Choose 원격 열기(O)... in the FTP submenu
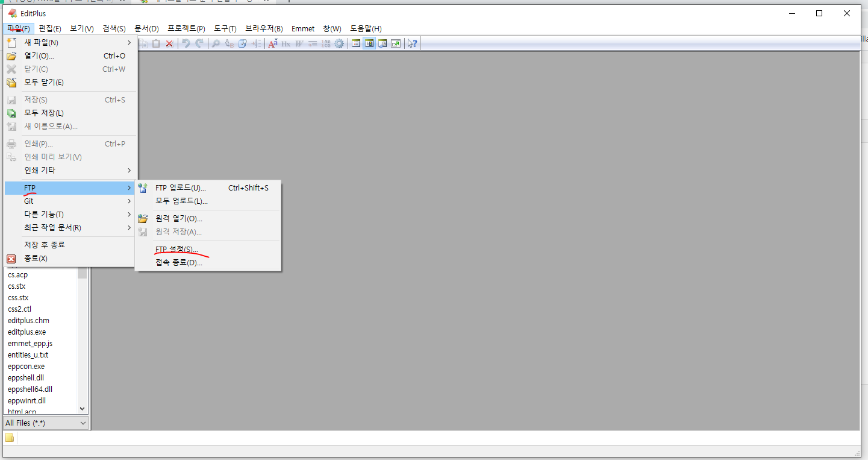Image resolution: width=868 pixels, height=460 pixels. [x=208, y=219]
